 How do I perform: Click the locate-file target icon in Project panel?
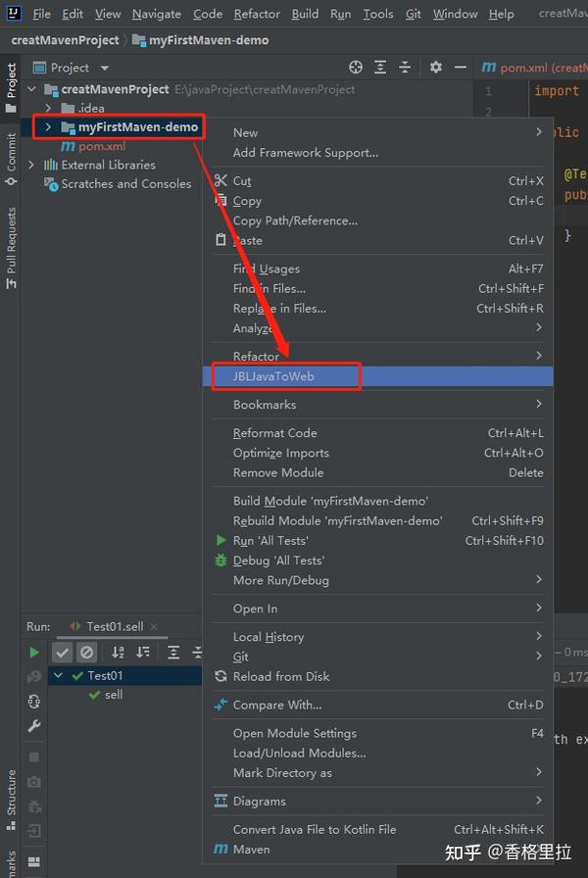click(356, 68)
